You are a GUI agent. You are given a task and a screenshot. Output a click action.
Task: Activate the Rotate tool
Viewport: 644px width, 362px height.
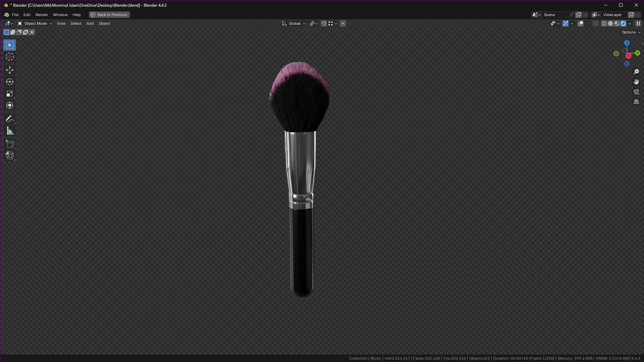pyautogui.click(x=9, y=82)
